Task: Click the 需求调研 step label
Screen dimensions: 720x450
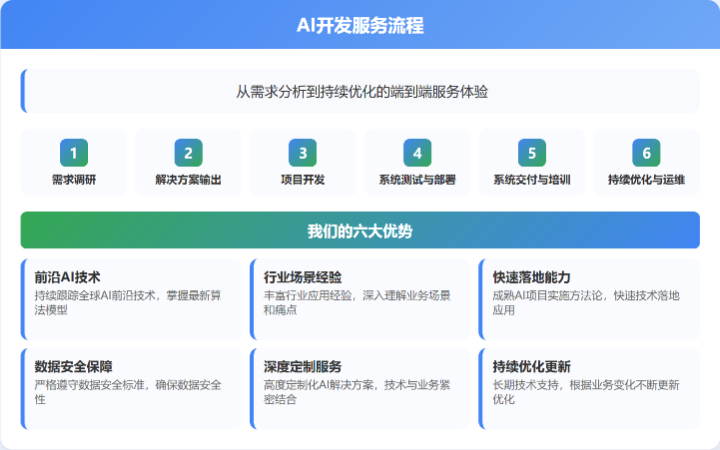Action: pos(73,180)
